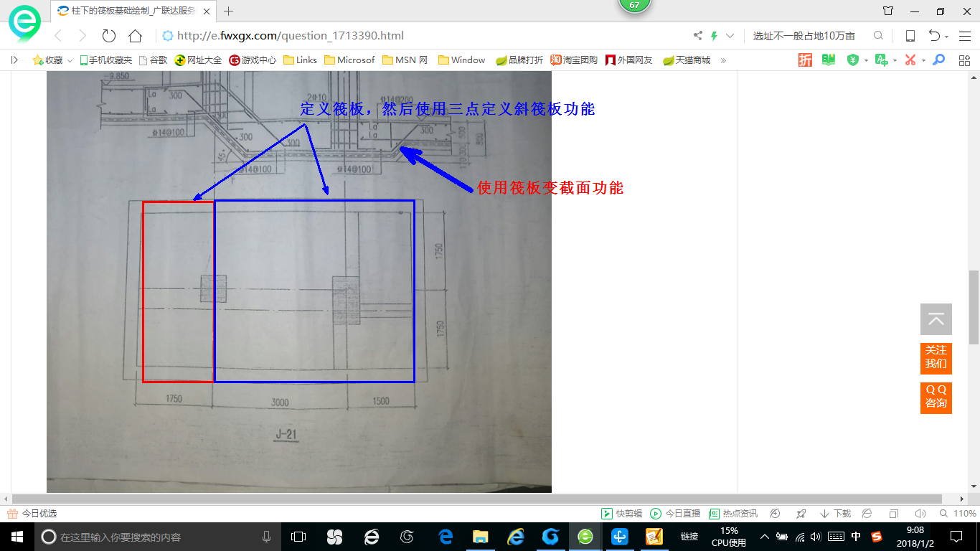Click the horizontal page scrollbar

(477, 499)
